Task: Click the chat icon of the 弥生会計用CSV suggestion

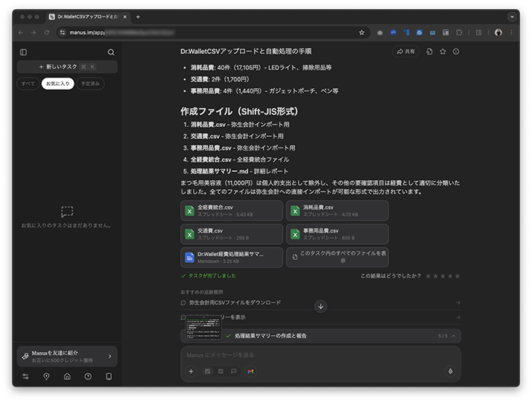Action: (184, 302)
